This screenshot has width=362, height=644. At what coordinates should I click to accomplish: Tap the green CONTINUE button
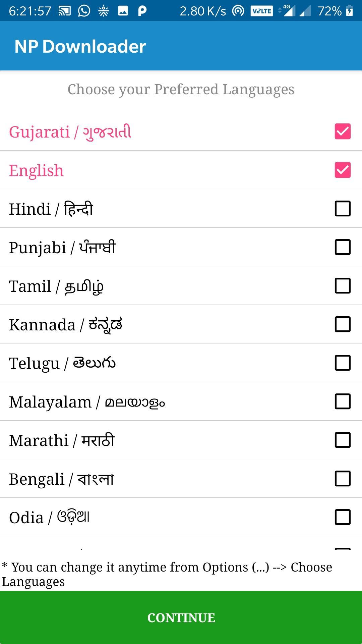click(181, 618)
